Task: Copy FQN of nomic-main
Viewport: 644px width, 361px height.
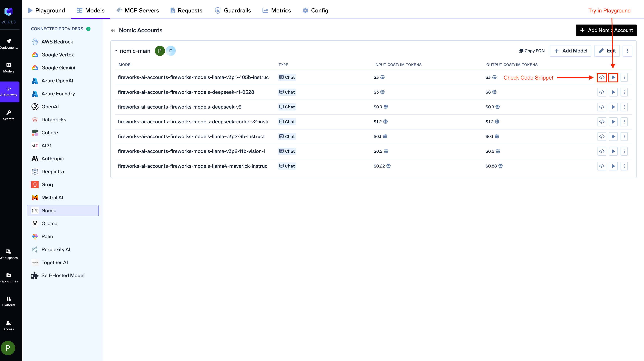Action: [x=531, y=51]
